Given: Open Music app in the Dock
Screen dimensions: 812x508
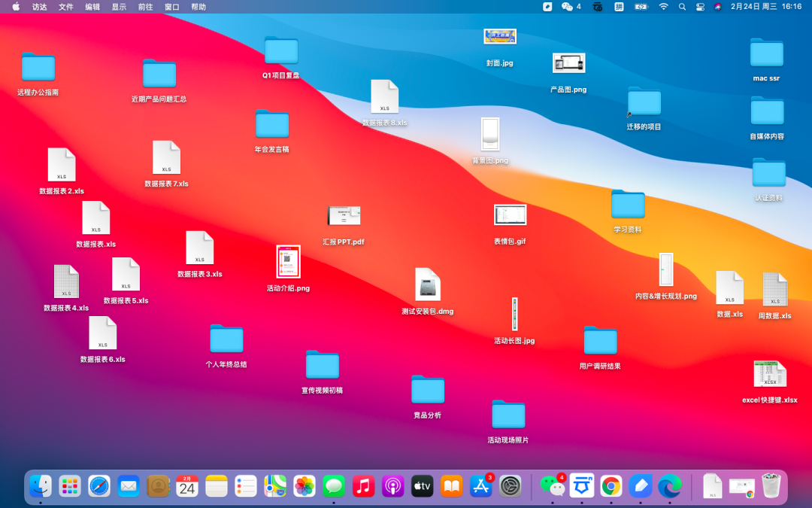Looking at the screenshot, I should tap(364, 486).
